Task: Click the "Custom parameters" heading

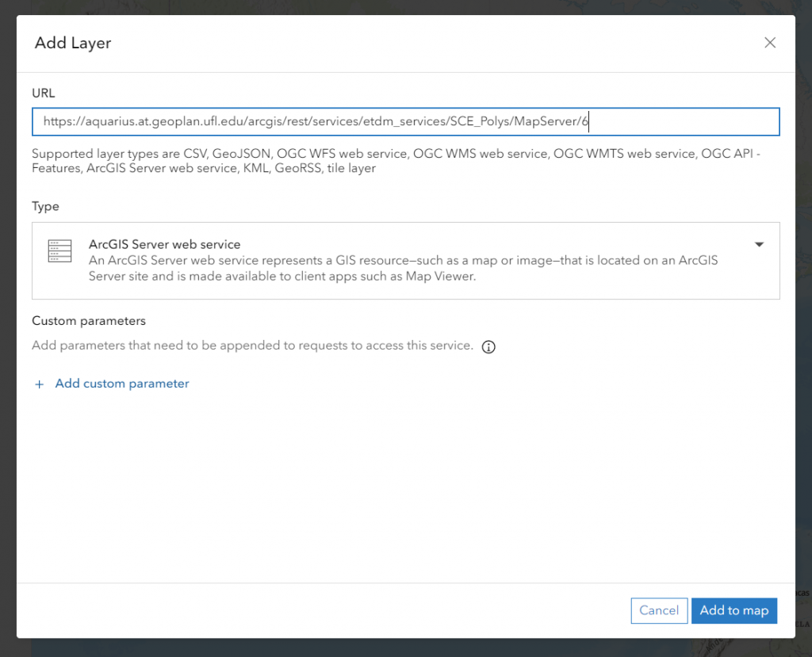Action: (89, 321)
